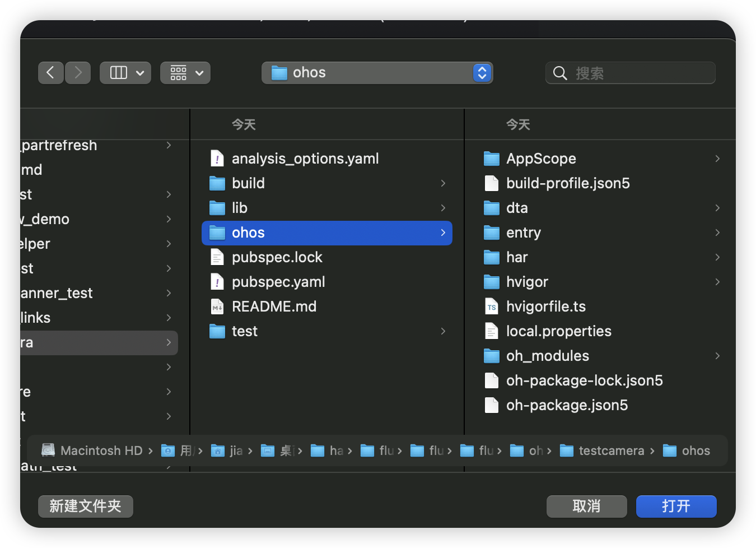Expand the AppScope folder chevron

pyautogui.click(x=717, y=159)
